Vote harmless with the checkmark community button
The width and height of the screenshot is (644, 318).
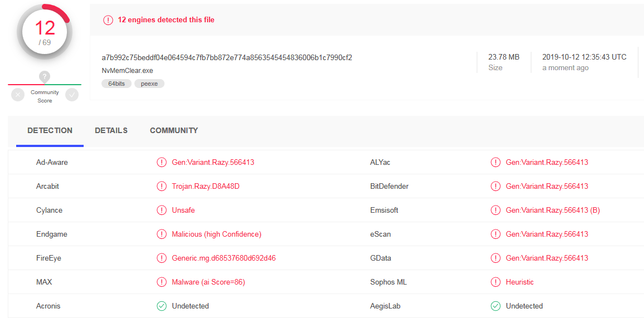(72, 94)
